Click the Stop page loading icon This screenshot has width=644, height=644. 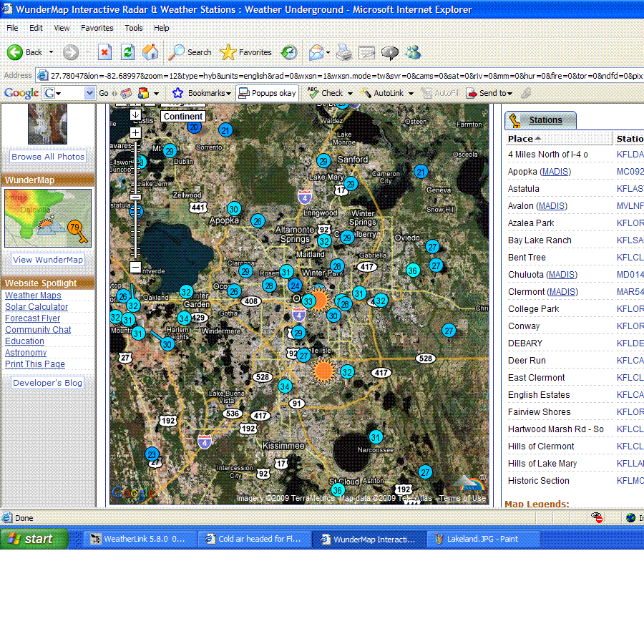click(x=105, y=52)
